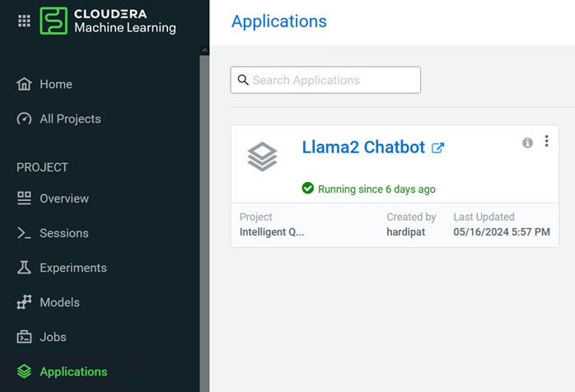Click the Overview dashboard icon
575x392 pixels.
[x=24, y=198]
